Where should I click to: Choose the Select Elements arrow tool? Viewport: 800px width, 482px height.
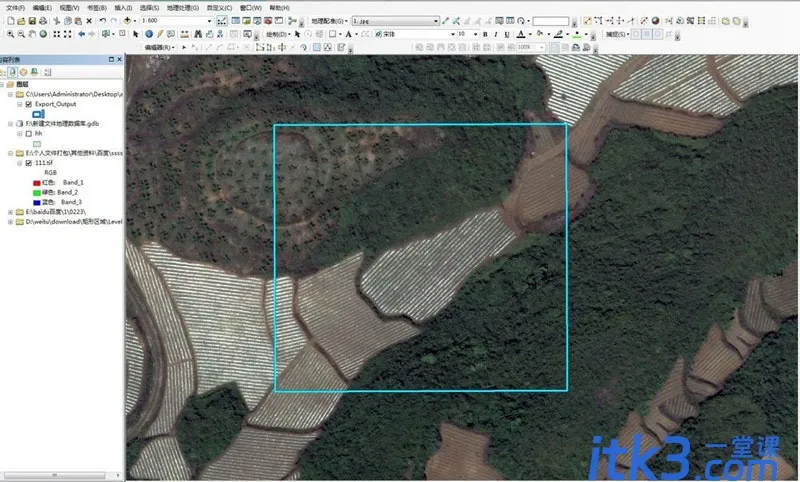pyautogui.click(x=135, y=34)
